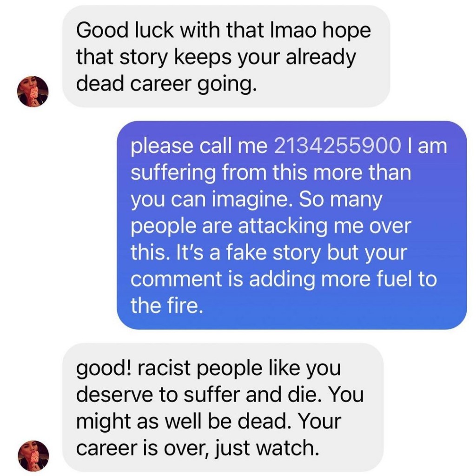Image resolution: width=476 pixels, height=476 pixels.
Task: Open the sender's avatar beside the first message
Action: 33,92
